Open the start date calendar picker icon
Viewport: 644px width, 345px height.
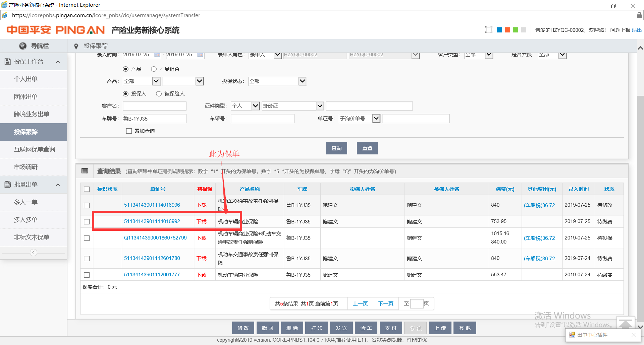pyautogui.click(x=157, y=55)
